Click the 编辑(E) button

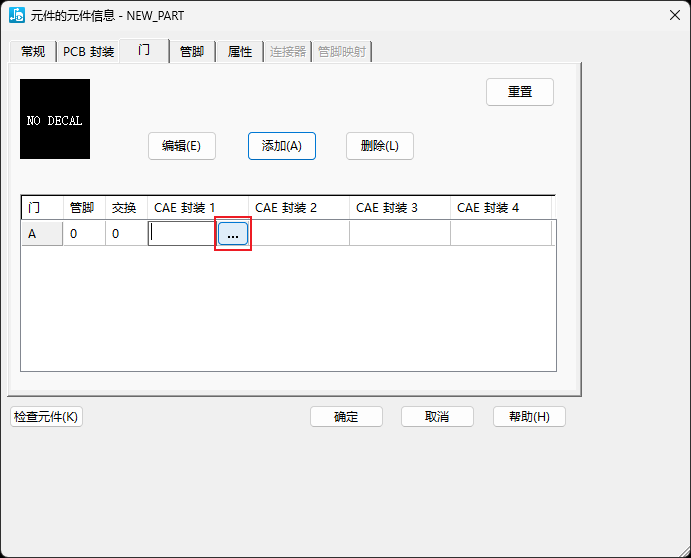[181, 146]
